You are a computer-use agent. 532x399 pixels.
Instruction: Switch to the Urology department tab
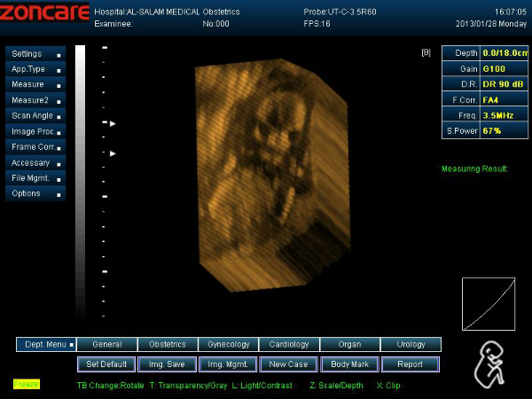[411, 344]
